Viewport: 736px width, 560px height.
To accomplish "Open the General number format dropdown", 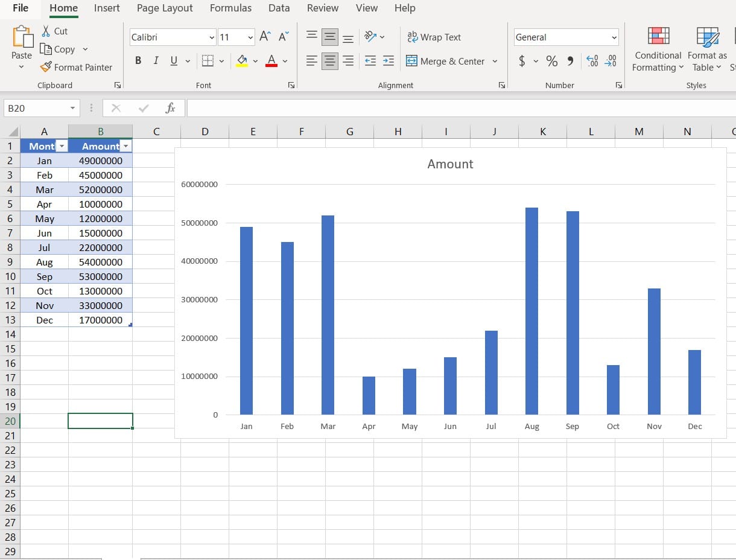I will pos(614,37).
